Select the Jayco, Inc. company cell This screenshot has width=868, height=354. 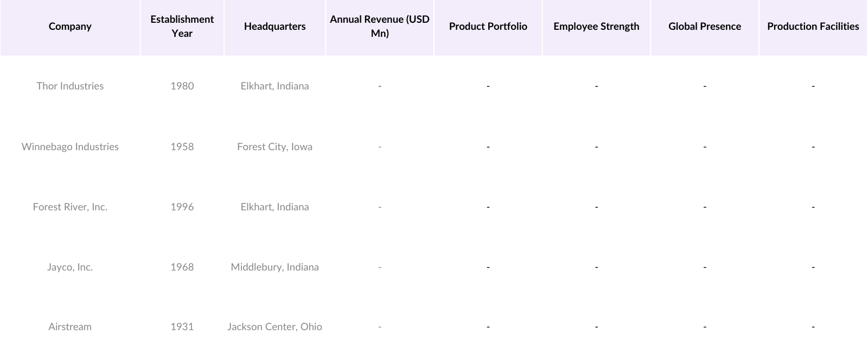(x=70, y=267)
